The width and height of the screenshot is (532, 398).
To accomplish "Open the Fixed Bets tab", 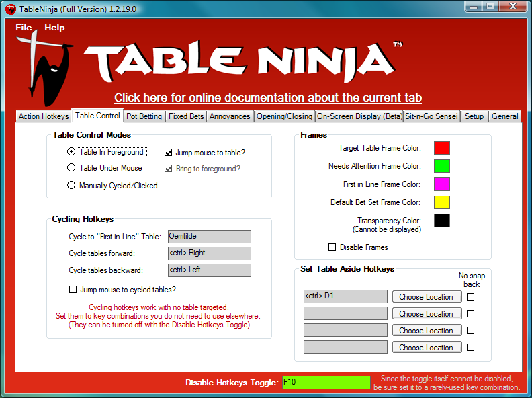I will tap(186, 116).
